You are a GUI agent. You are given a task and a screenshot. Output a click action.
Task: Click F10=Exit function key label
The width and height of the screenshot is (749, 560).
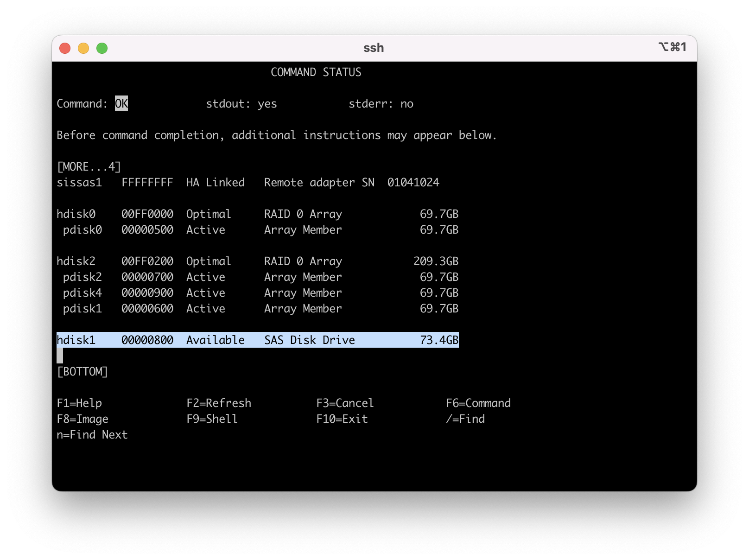(342, 419)
